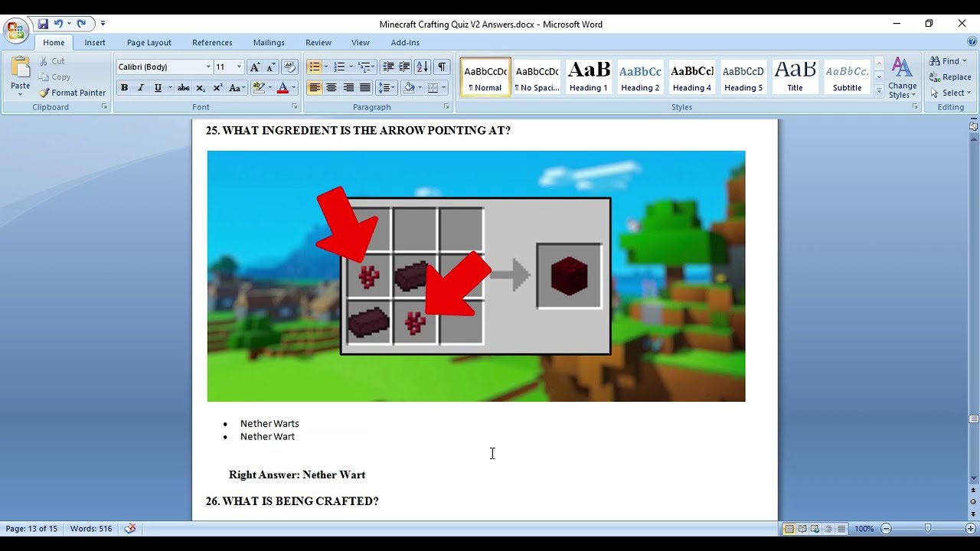Image resolution: width=980 pixels, height=551 pixels.
Task: Justify the paragraph text
Action: point(365,88)
